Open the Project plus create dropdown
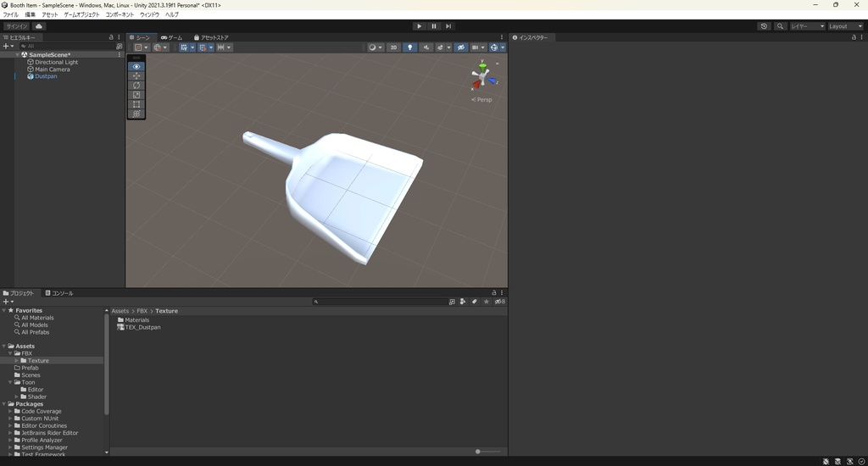 coord(8,302)
